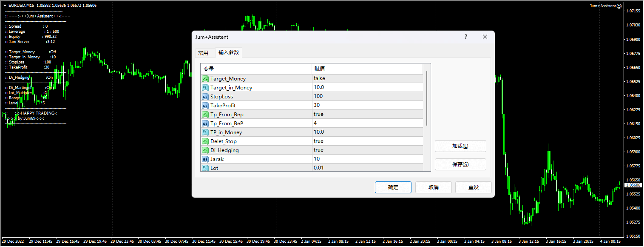Screen dimensions: 644x247
Task: Click the TakeProfit integer variable icon
Action: 205,106
